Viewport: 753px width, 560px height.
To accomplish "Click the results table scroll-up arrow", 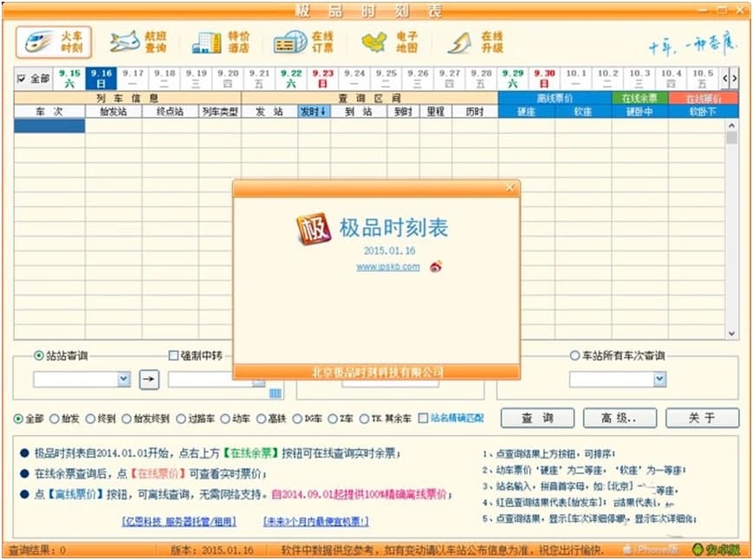I will 731,126.
